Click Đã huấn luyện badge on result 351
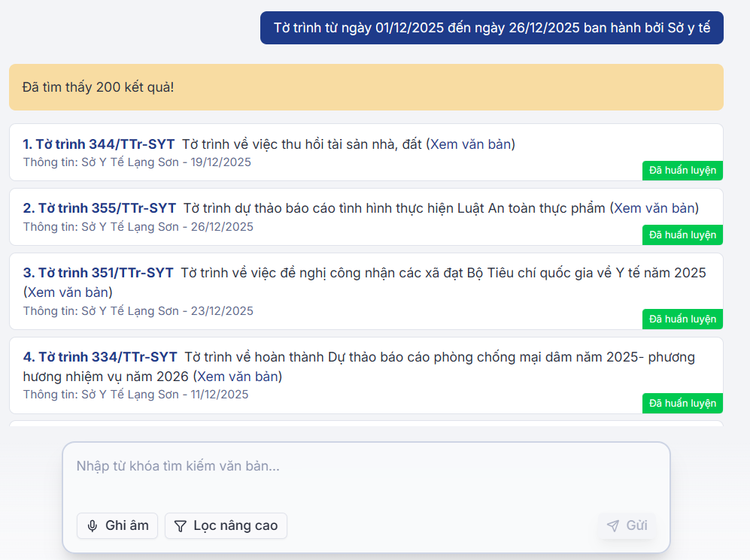Screen dimensions: 750x560 (682, 319)
